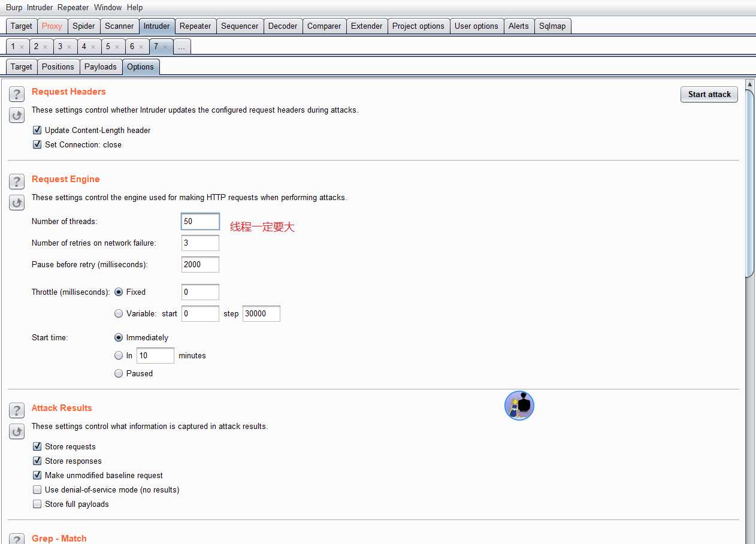
Task: Open new Intruder tab with ellipsis
Action: (x=182, y=47)
